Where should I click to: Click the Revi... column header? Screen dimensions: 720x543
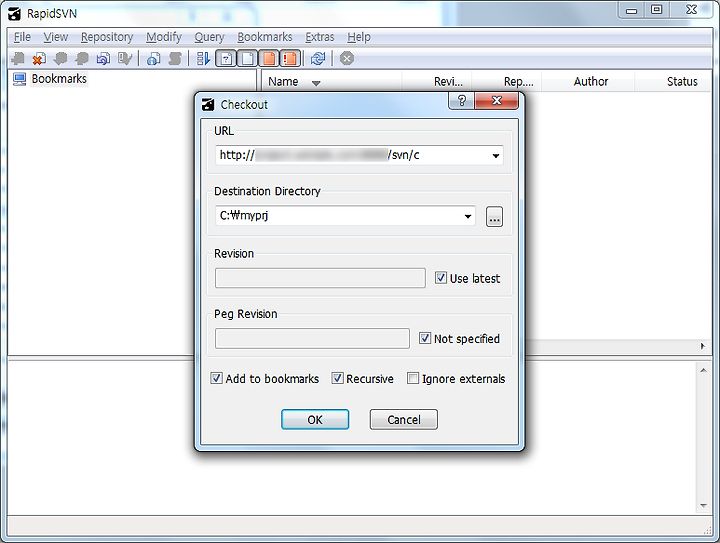(437, 82)
